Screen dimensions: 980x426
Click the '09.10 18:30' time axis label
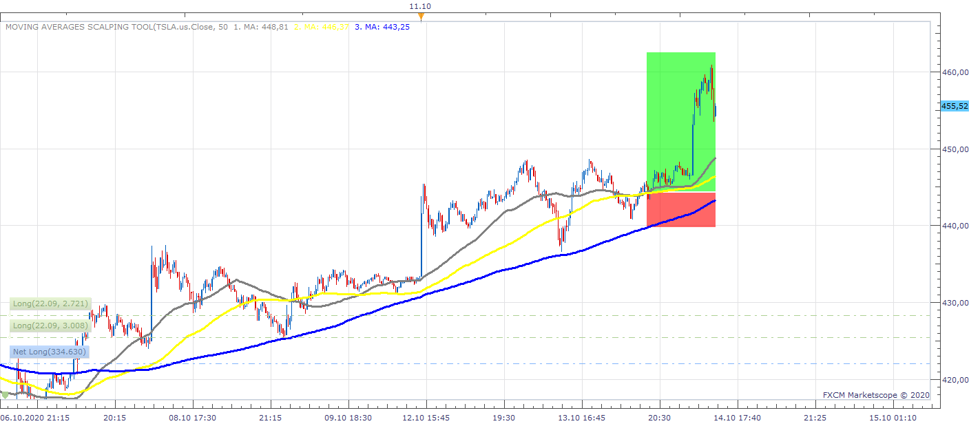(x=348, y=418)
